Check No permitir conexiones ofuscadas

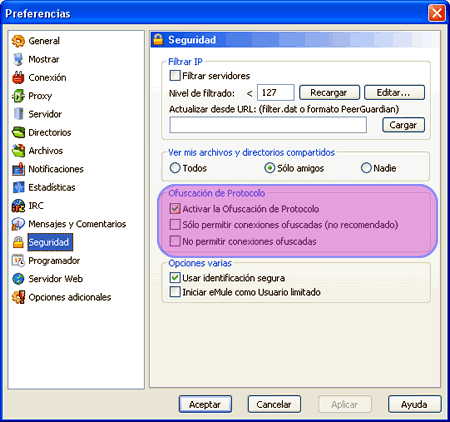point(175,241)
